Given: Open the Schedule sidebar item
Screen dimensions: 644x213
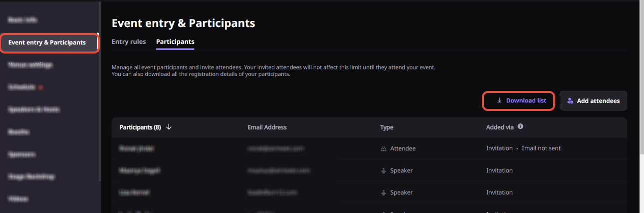Looking at the screenshot, I should pos(21,87).
